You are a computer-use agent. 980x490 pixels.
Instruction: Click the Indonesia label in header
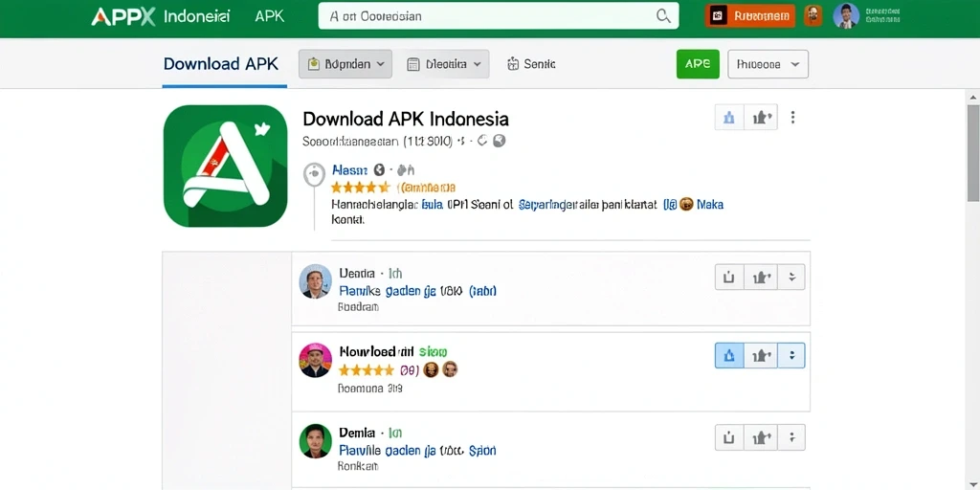coord(196,16)
